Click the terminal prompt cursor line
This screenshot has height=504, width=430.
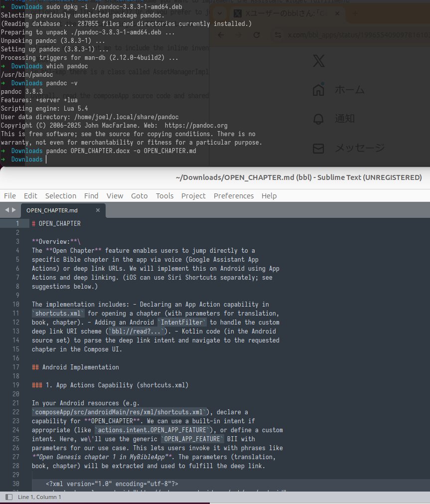(24, 160)
